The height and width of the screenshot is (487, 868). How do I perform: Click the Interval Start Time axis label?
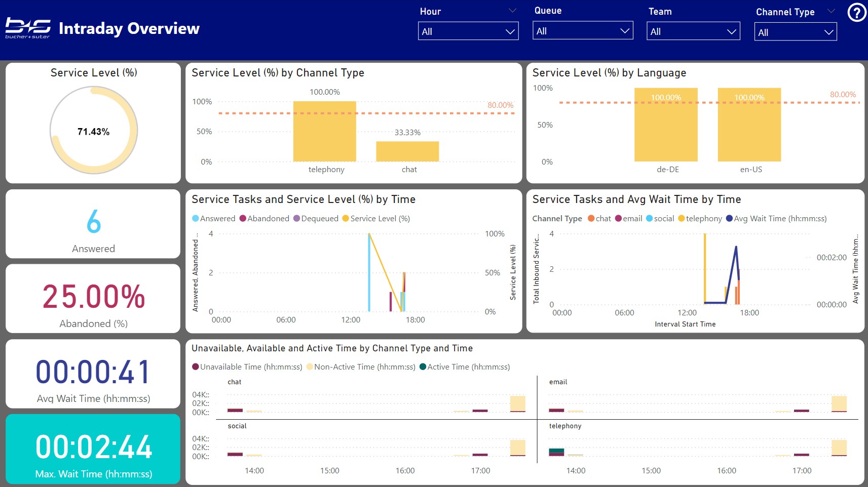pyautogui.click(x=685, y=324)
